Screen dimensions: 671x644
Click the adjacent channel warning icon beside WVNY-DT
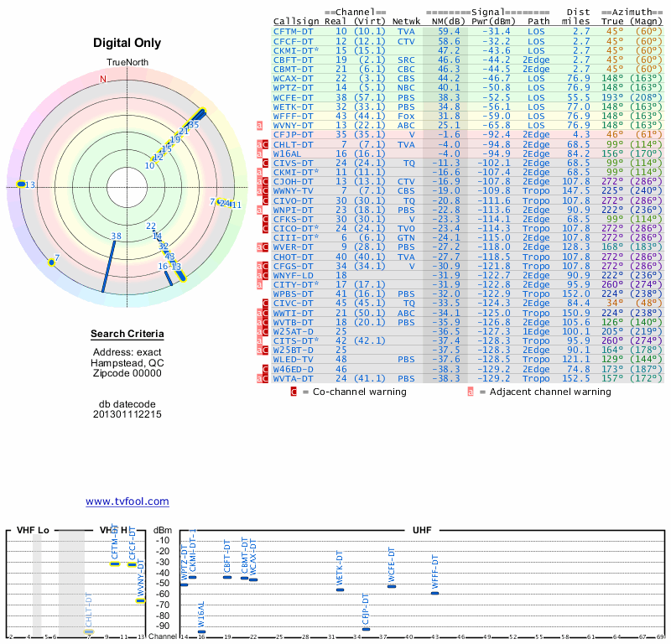click(260, 126)
